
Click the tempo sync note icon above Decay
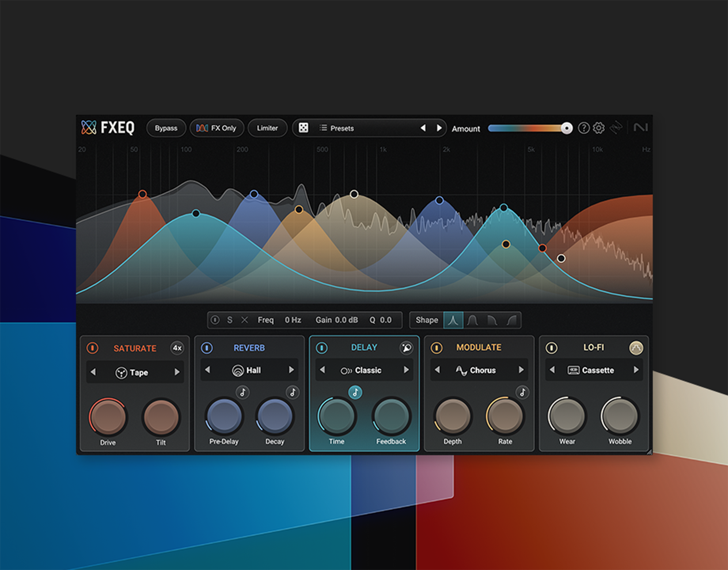[293, 393]
